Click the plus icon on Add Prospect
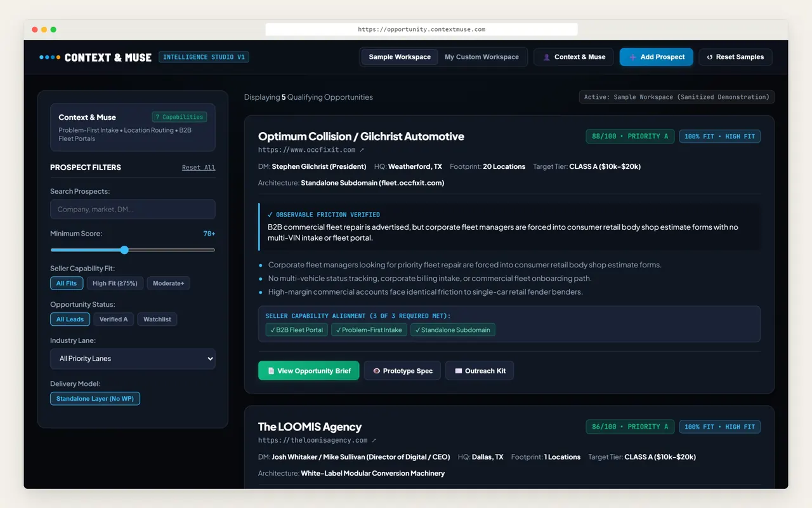 click(x=632, y=57)
